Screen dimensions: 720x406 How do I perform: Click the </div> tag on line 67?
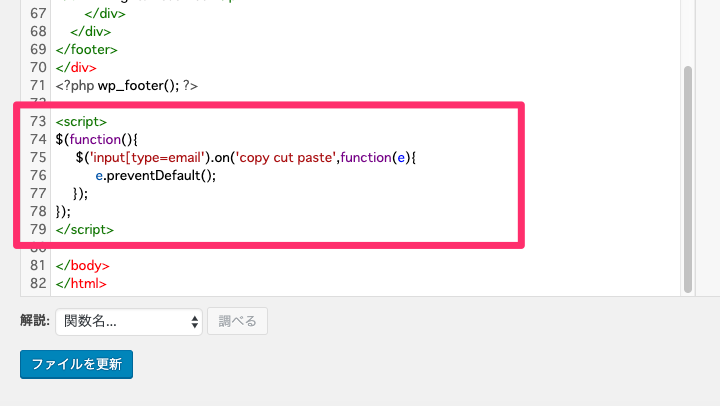(105, 14)
